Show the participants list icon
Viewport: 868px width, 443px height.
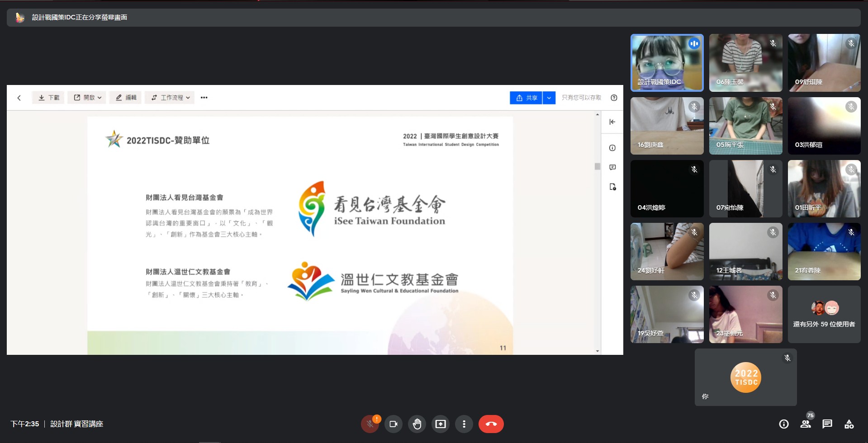[x=805, y=424]
